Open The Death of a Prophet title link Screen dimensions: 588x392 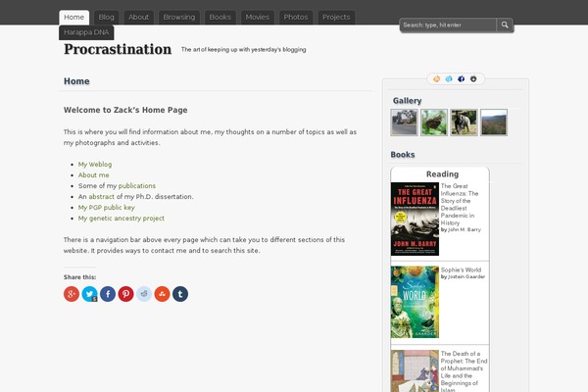tap(464, 371)
